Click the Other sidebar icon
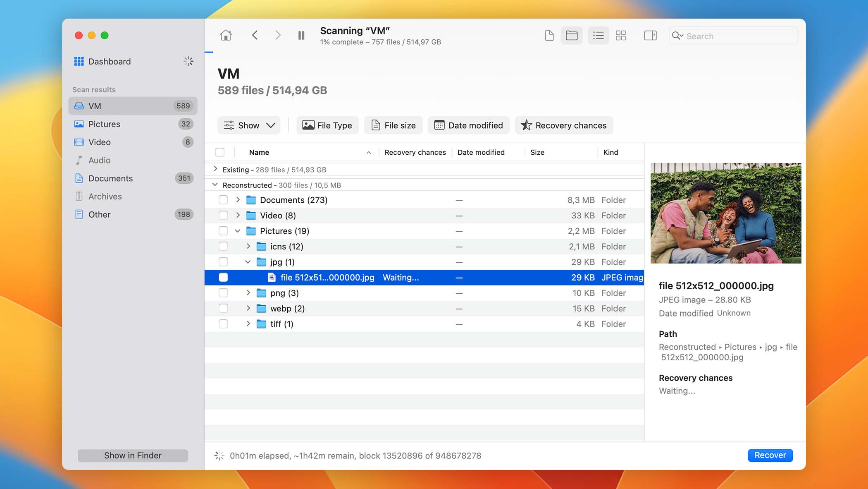 79,214
